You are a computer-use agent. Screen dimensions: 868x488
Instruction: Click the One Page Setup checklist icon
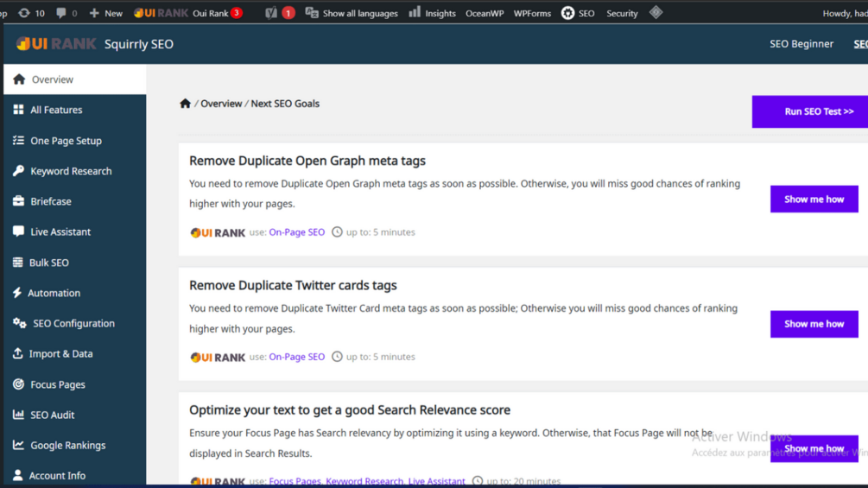pos(18,141)
